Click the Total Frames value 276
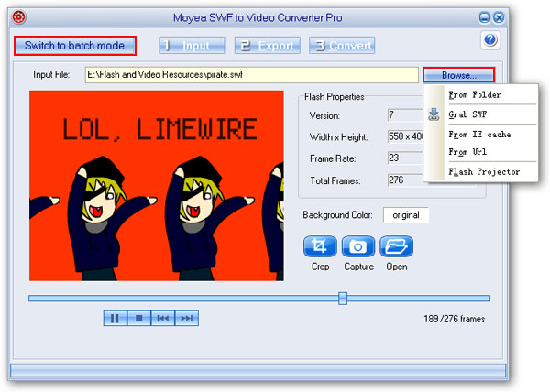The image size is (550, 392). click(x=405, y=180)
